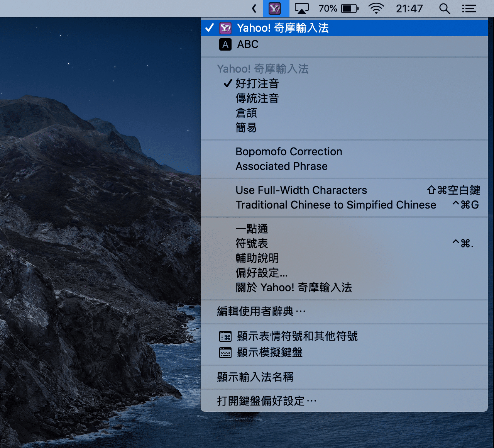Switch to ABC input source
Screen dimensions: 494x448
[344, 44]
